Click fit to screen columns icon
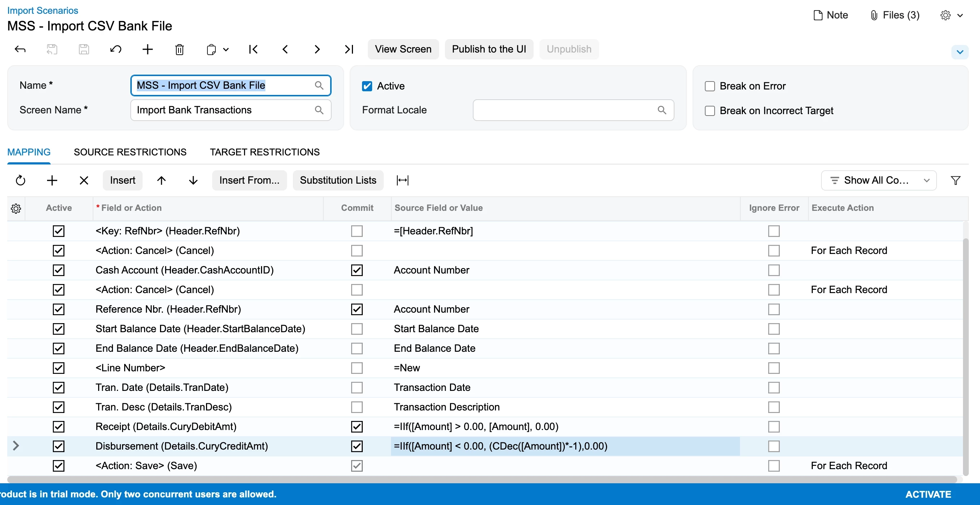This screenshot has height=505, width=980. 402,180
